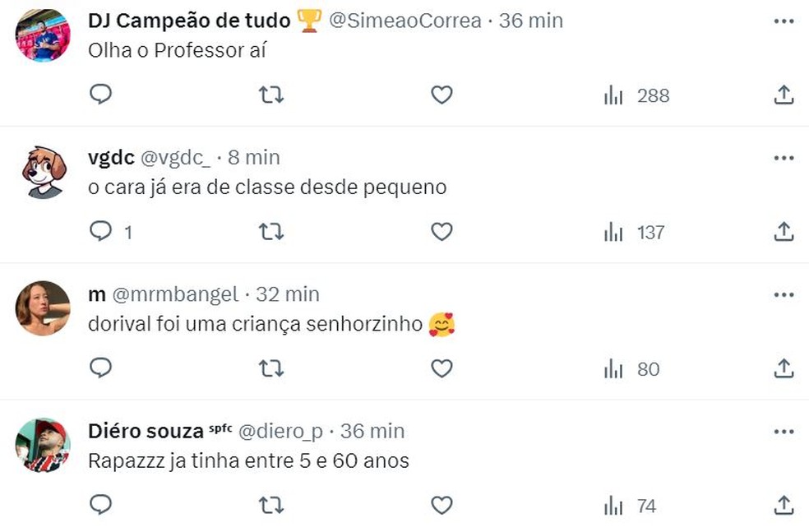Viewport: 809px width, 532px height.
Task: Share DJ Campeão de tudo's tweet
Action: [x=784, y=95]
